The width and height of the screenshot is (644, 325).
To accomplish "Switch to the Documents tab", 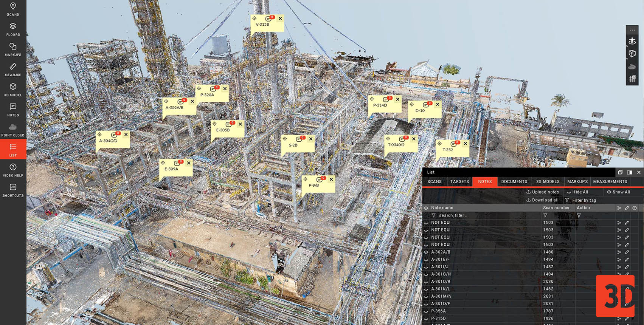I will [514, 182].
